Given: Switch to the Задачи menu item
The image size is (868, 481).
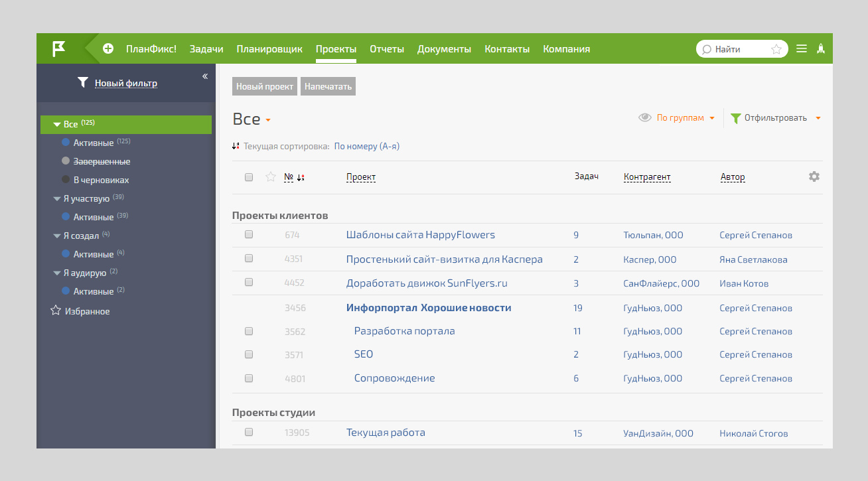Looking at the screenshot, I should click(x=206, y=48).
